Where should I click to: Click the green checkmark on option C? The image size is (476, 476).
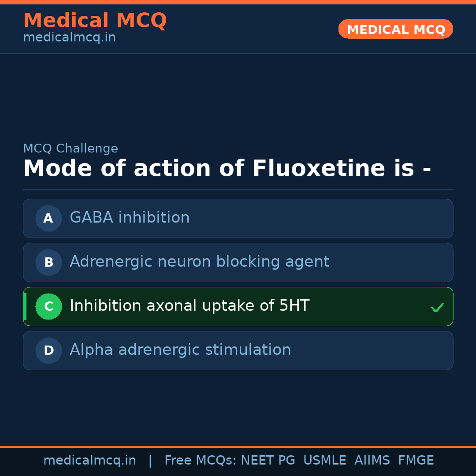pyautogui.click(x=437, y=307)
